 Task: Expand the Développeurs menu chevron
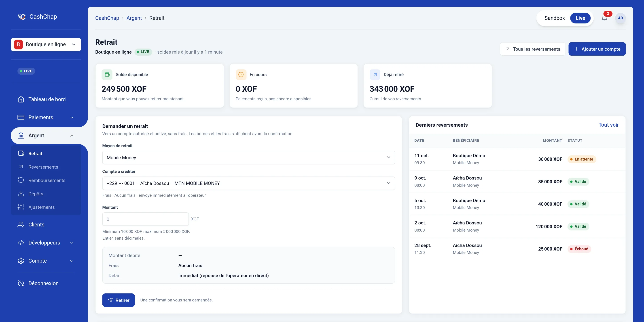pos(72,243)
